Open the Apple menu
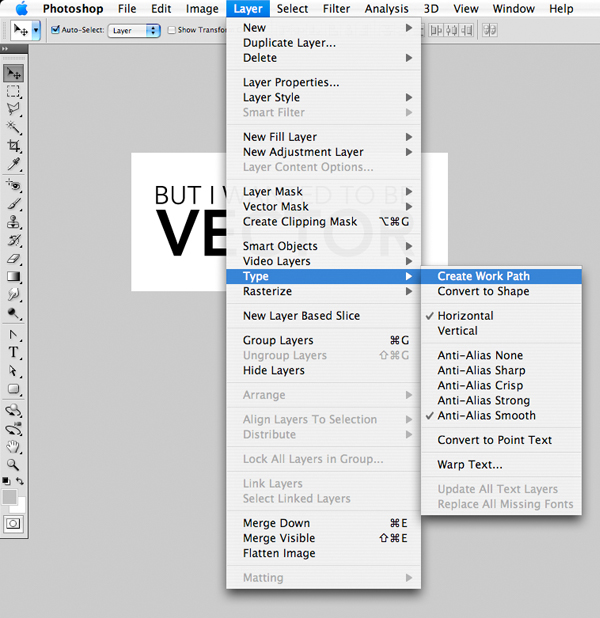This screenshot has width=600, height=618. click(x=22, y=8)
